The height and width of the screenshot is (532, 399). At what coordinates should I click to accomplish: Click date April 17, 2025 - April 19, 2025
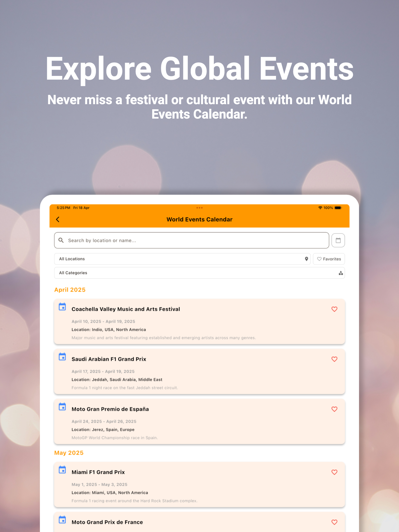tap(103, 371)
